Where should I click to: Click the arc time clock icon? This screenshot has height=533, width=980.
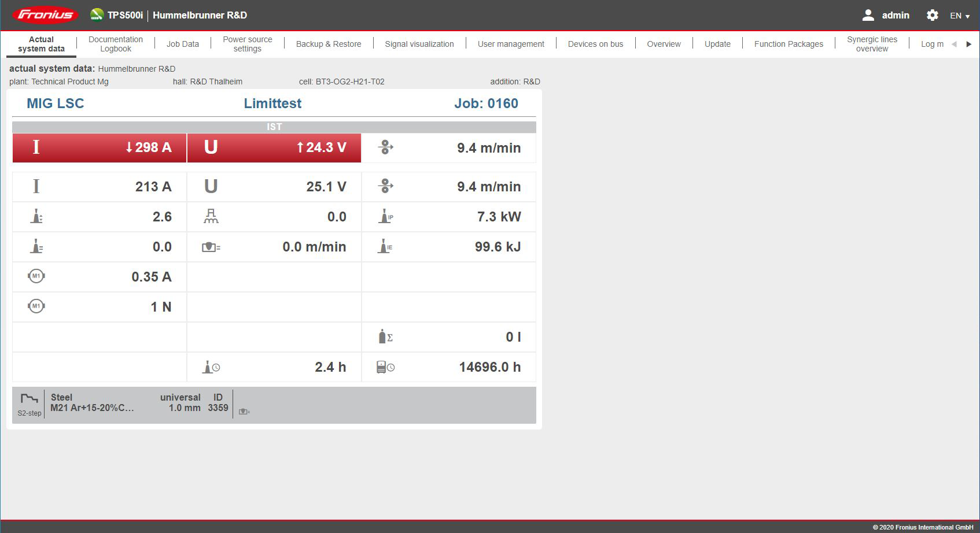tap(211, 366)
